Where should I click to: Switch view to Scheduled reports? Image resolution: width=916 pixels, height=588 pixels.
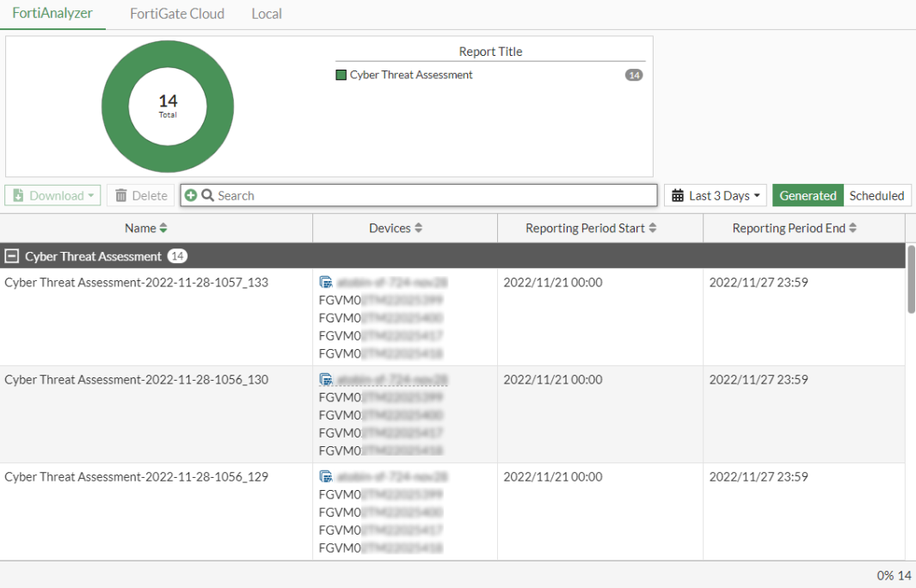[x=876, y=195]
